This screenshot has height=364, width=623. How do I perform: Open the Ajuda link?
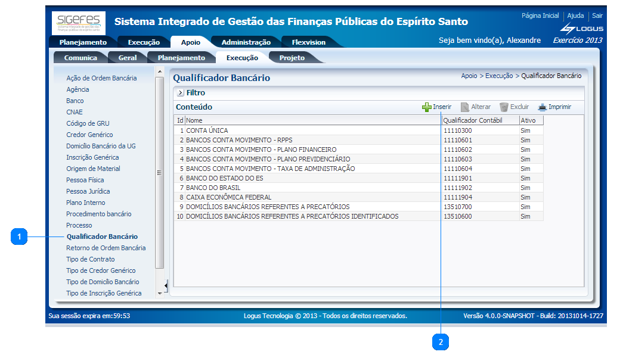pyautogui.click(x=576, y=15)
